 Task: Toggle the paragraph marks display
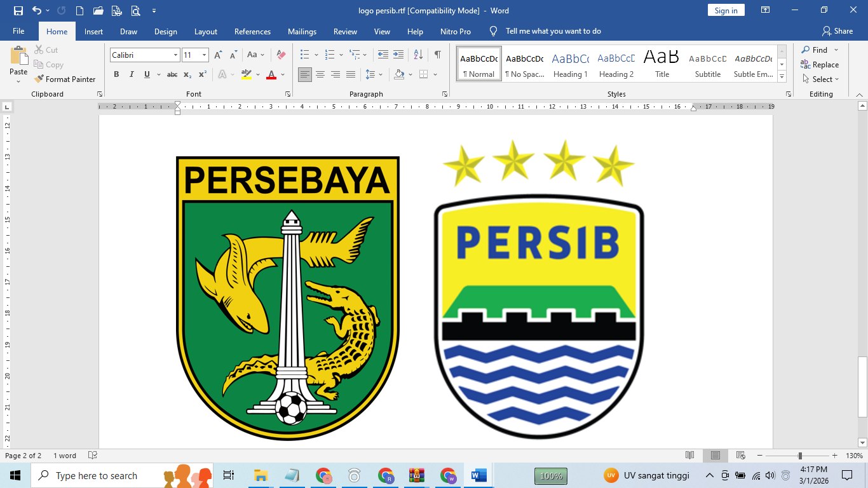pyautogui.click(x=437, y=55)
